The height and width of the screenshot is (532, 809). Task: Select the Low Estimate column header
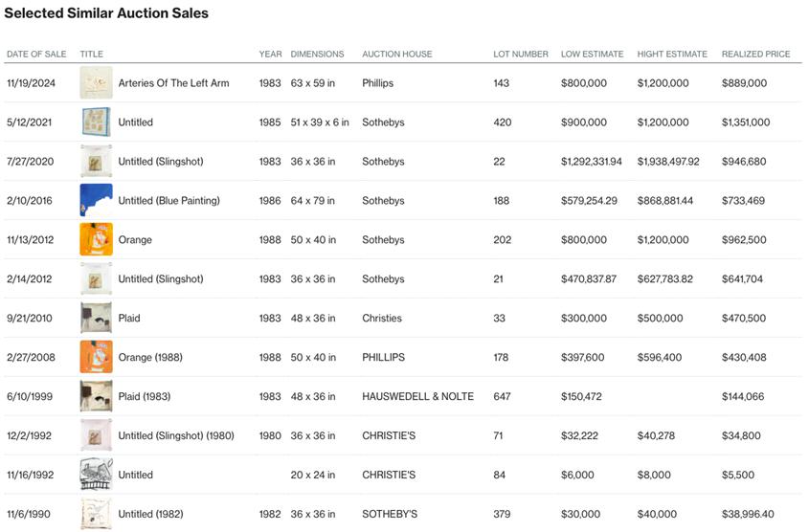pyautogui.click(x=592, y=55)
